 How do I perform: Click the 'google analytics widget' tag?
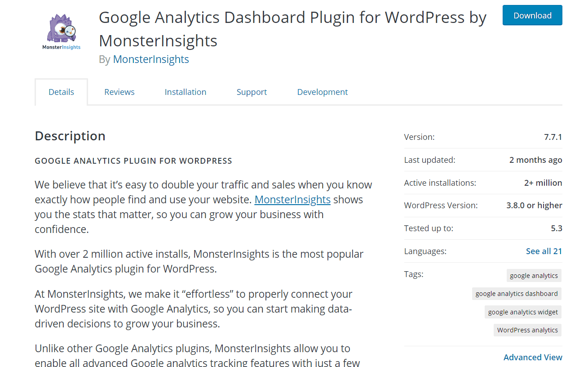[x=523, y=312]
